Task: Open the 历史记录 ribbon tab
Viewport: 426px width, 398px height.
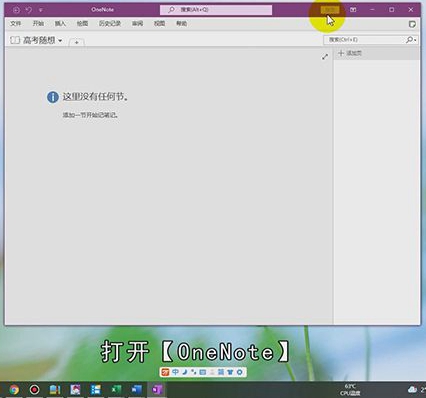Action: (x=110, y=24)
